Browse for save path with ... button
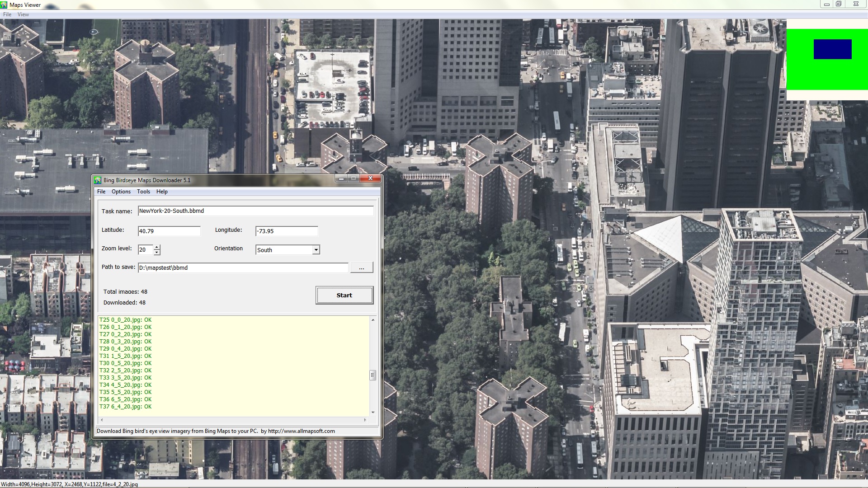Viewport: 868px width, 488px height. (x=362, y=268)
